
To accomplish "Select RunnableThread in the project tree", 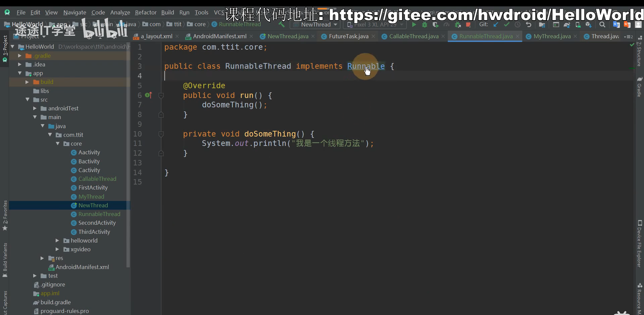I will [x=99, y=214].
